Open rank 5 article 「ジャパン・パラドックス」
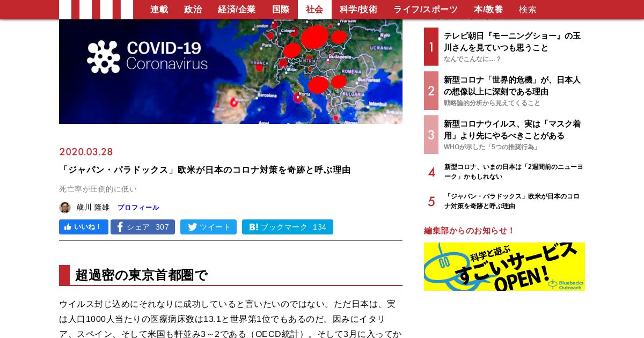The width and height of the screenshot is (644, 338). 512,201
